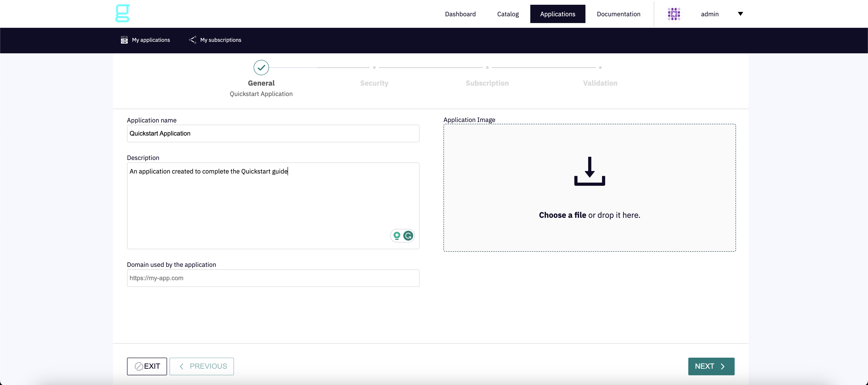868x385 pixels.
Task: Click the Domain used by application field
Action: [x=273, y=278]
